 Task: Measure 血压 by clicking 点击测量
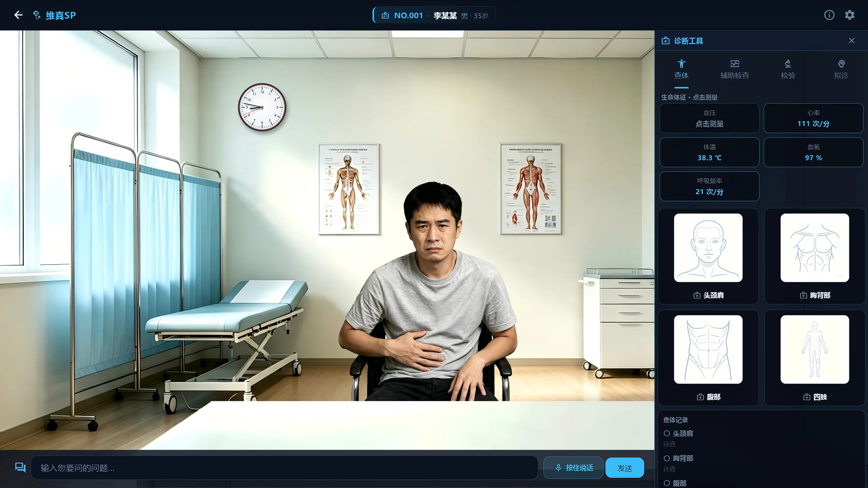(x=709, y=118)
